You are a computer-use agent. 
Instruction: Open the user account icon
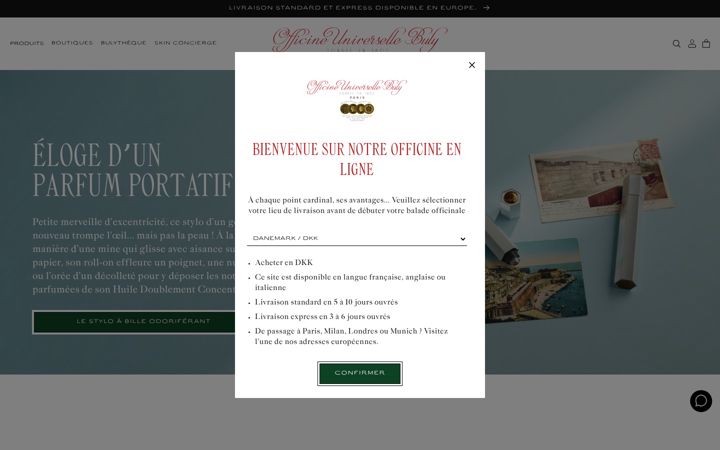[692, 44]
